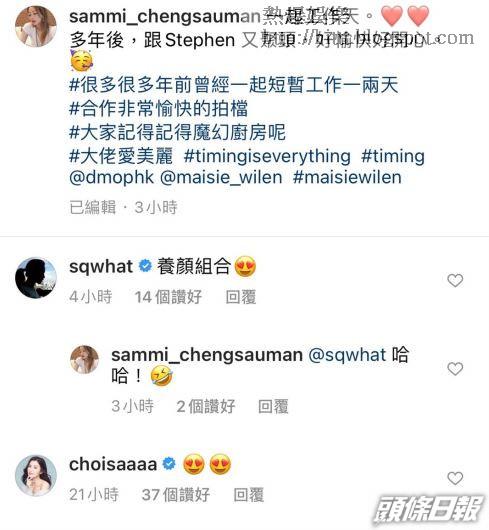View the 14 個讚好 likes list
489x530 pixels.
click(x=168, y=297)
